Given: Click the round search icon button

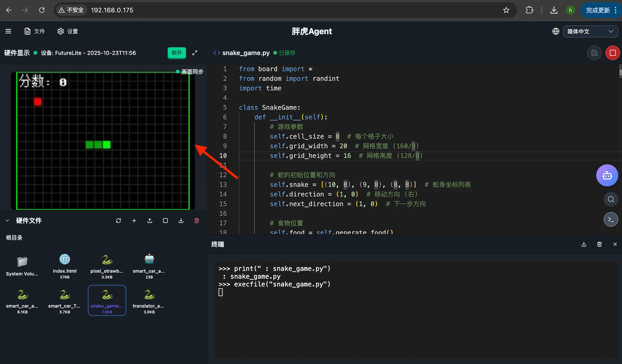Looking at the screenshot, I should pos(611,199).
